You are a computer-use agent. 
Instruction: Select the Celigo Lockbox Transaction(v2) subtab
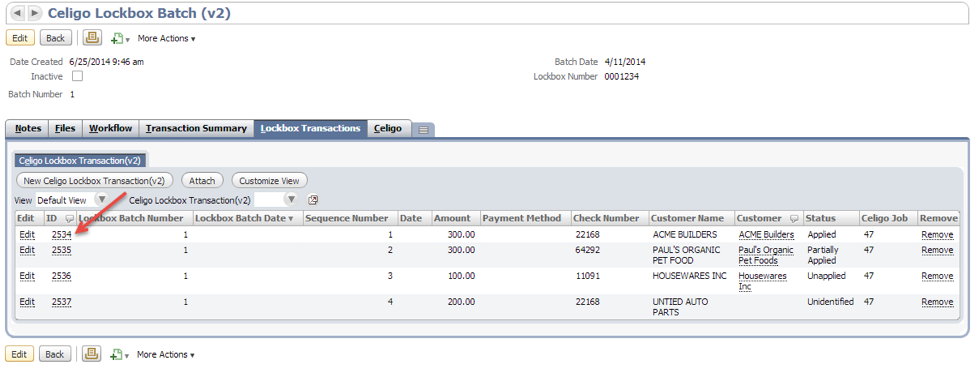[80, 161]
